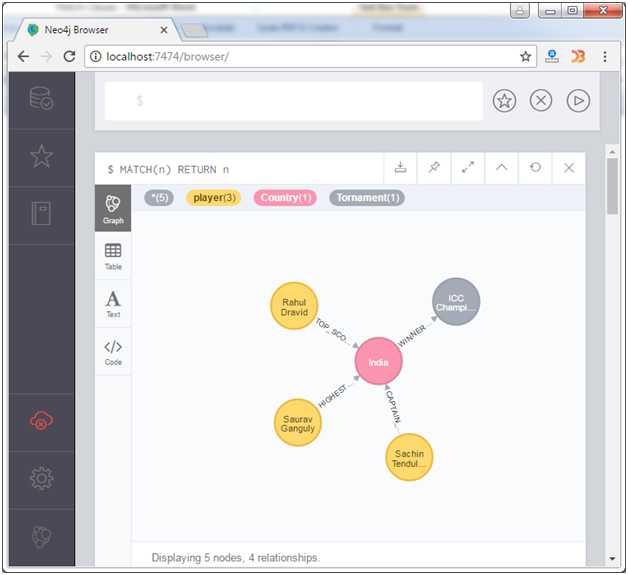Run the query with the play button
This screenshot has width=628, height=575.
click(578, 101)
